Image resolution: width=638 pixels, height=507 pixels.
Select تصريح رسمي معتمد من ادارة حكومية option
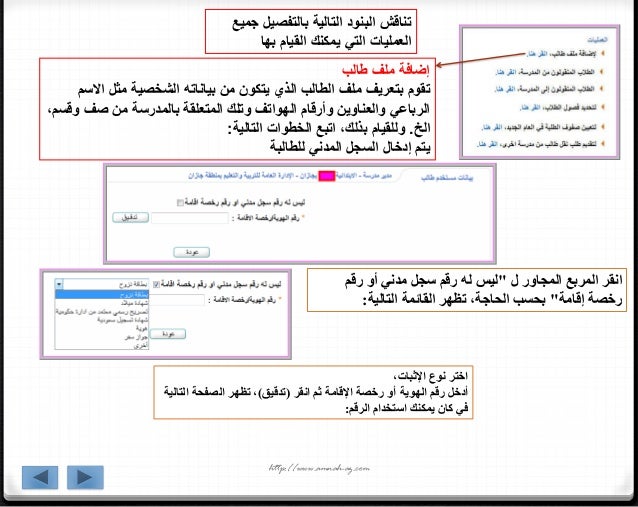tap(102, 312)
